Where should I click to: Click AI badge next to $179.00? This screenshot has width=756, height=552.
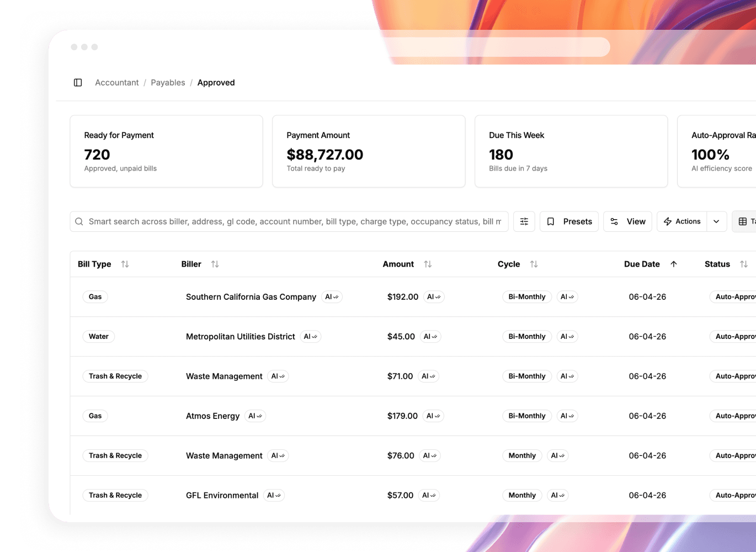[x=433, y=416]
